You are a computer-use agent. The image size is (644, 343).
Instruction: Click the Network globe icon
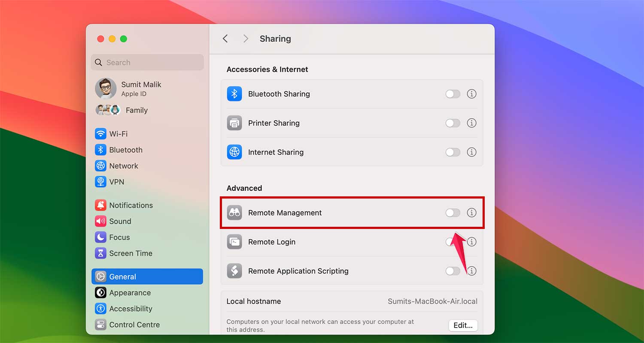coord(100,165)
